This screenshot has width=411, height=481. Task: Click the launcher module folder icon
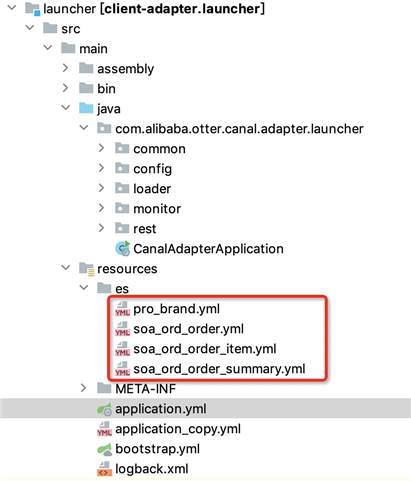pos(33,9)
